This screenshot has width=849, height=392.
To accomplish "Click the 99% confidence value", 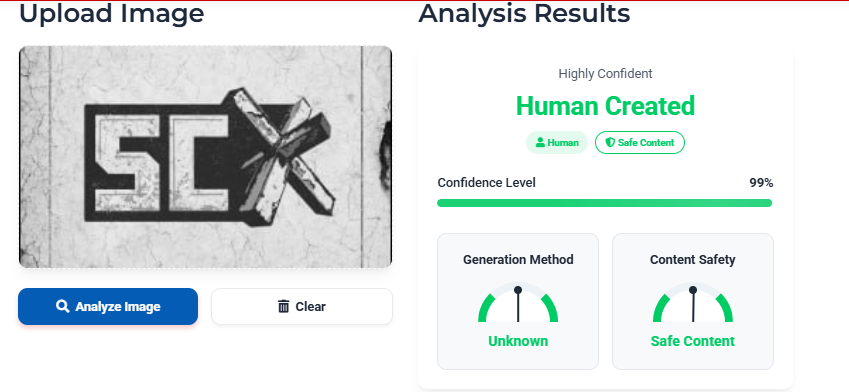I will [x=761, y=183].
